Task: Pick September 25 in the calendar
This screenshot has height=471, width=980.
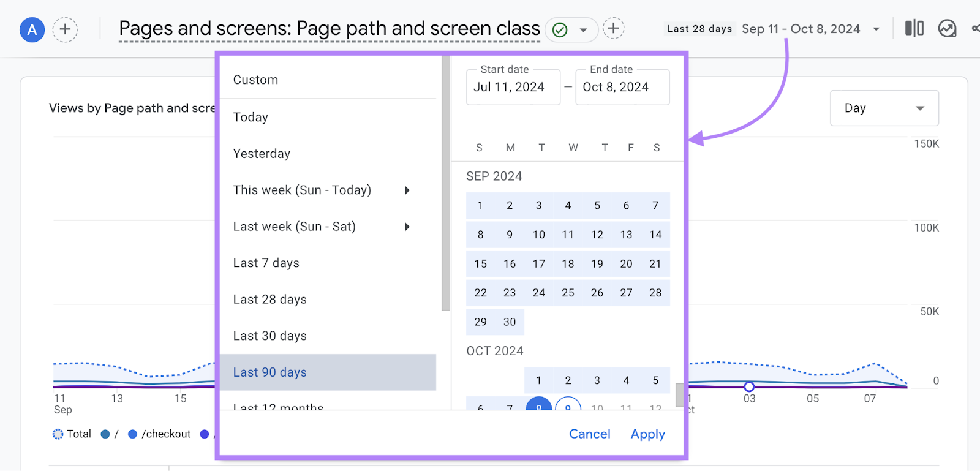Action: click(568, 293)
